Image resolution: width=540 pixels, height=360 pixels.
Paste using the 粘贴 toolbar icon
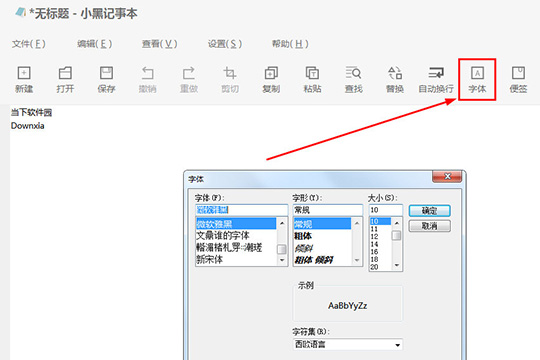tap(312, 79)
